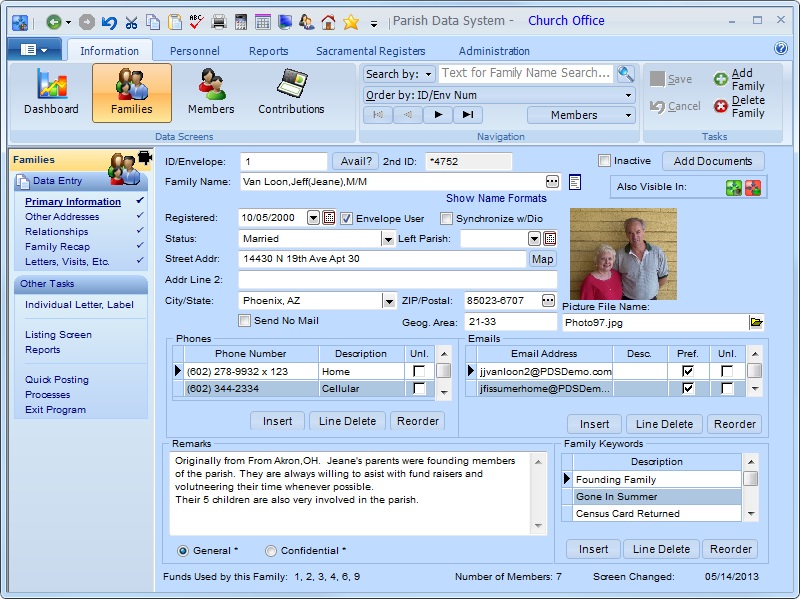Switch to the Personnel tab
The image size is (800, 599).
[194, 50]
